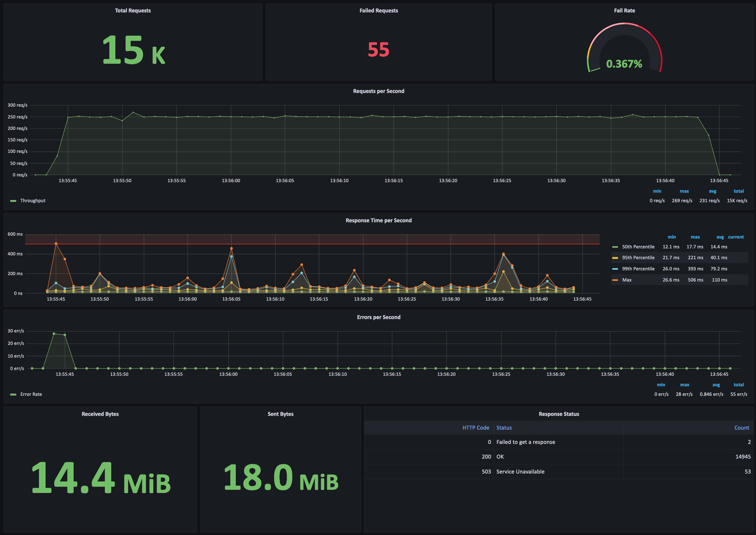756x535 pixels.
Task: Open the Fail Rate panel title menu
Action: tap(624, 11)
